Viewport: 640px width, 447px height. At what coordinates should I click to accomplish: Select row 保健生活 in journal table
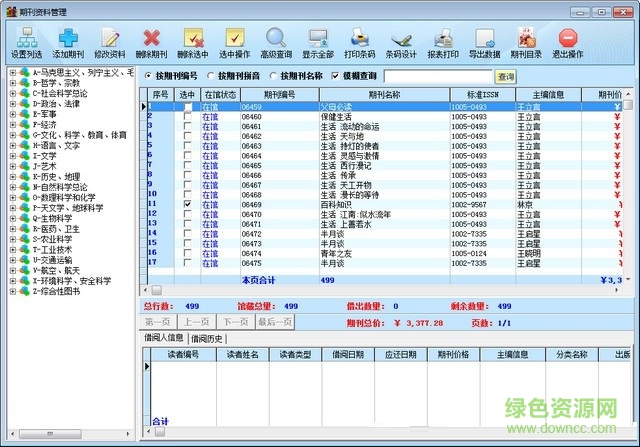(x=384, y=116)
